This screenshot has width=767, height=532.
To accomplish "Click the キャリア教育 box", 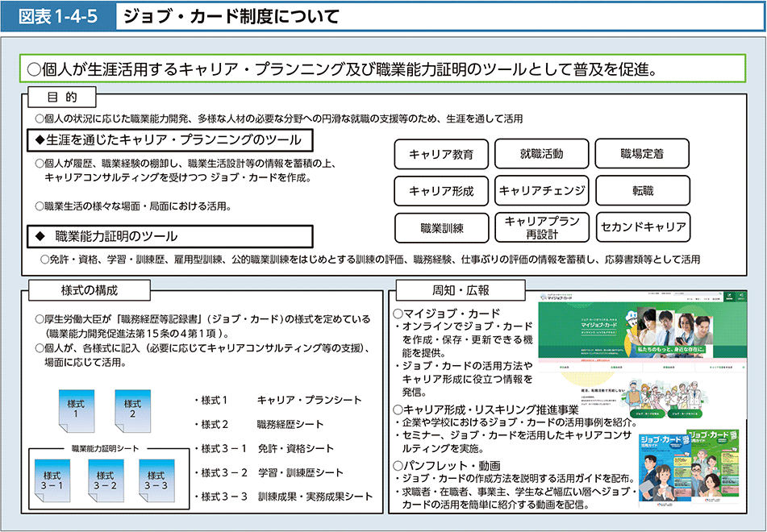I will point(441,154).
